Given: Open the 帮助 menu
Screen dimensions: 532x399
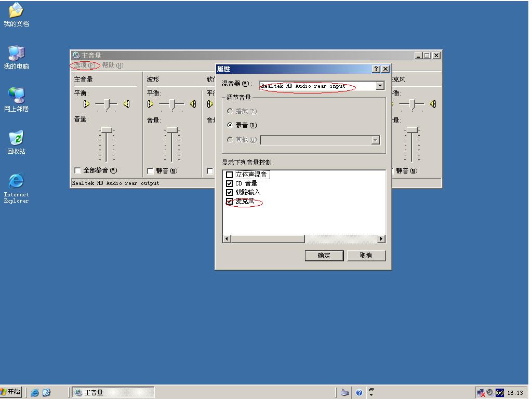Looking at the screenshot, I should tap(113, 65).
